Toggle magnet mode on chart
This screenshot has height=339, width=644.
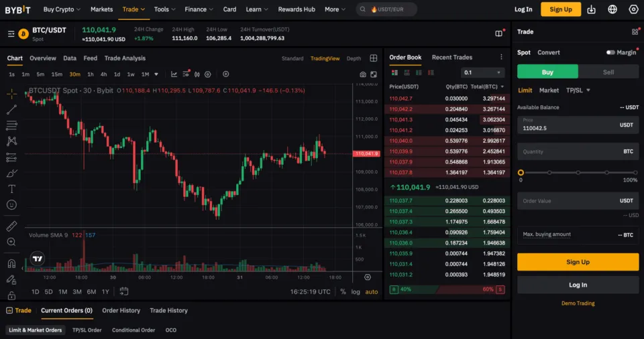(11, 264)
